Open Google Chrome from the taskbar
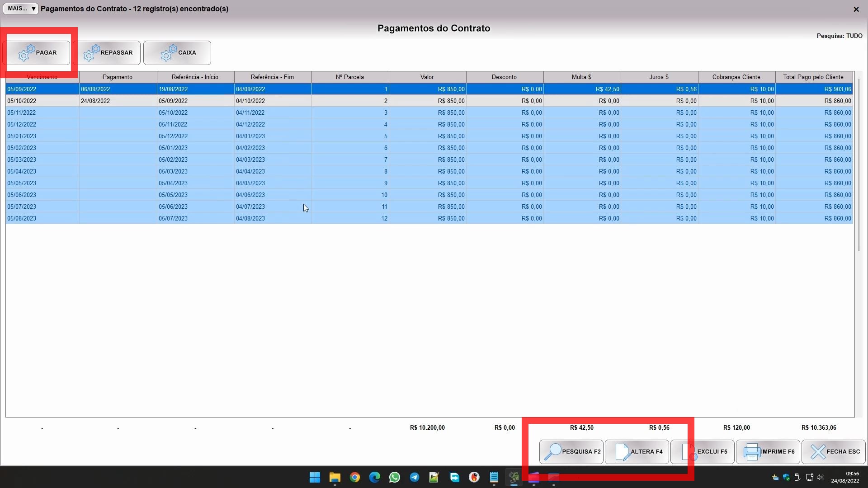Screen dimensions: 868x488 click(355, 477)
